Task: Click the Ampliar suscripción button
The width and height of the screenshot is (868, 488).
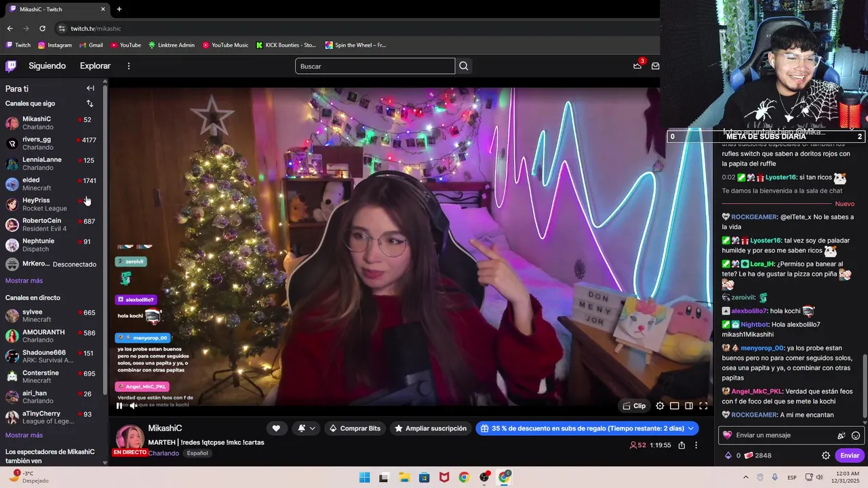Action: [431, 428]
